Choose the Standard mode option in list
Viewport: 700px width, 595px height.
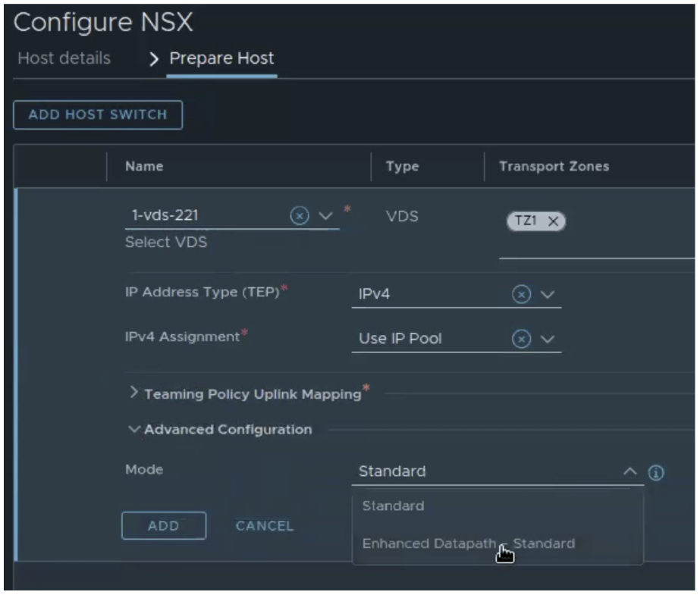(393, 506)
